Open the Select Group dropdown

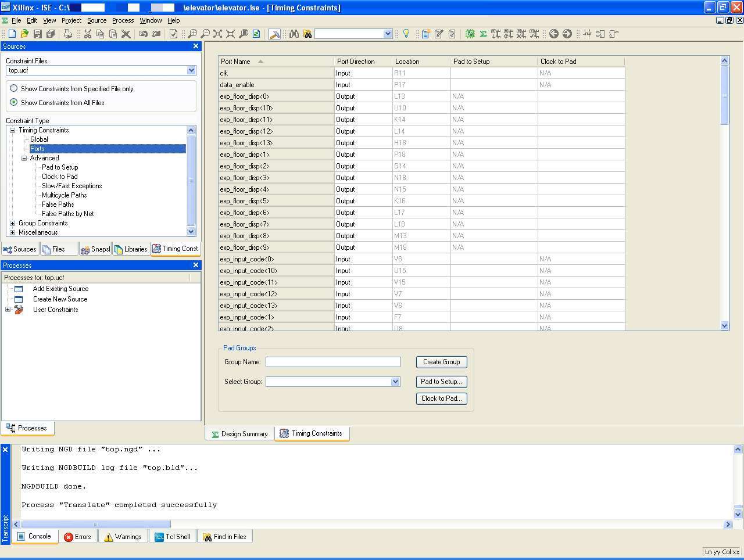(395, 382)
